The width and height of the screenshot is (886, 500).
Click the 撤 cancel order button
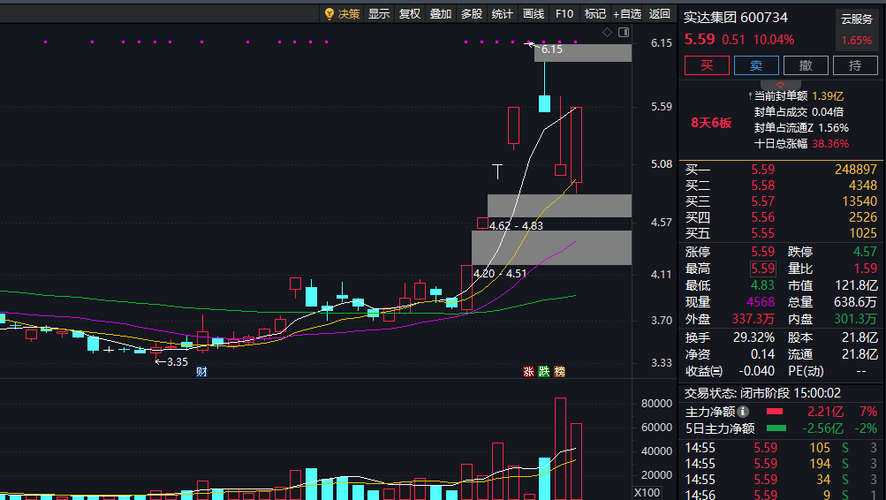coord(806,66)
